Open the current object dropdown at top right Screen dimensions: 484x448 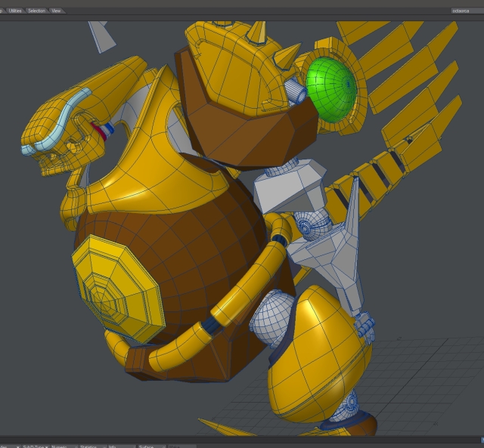pyautogui.click(x=464, y=11)
